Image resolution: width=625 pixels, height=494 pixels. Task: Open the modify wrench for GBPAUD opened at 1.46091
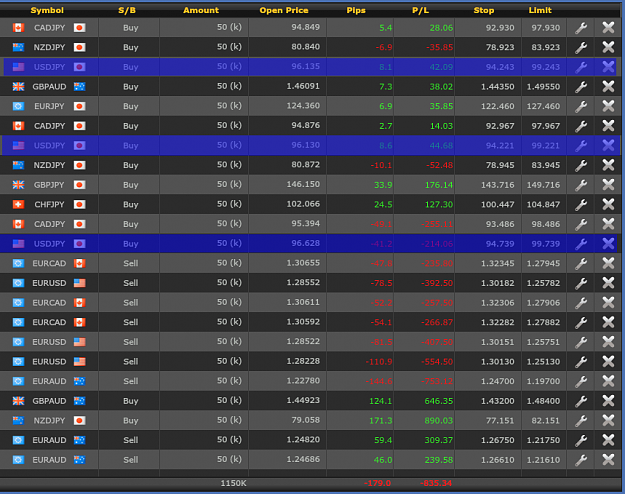[x=581, y=87]
